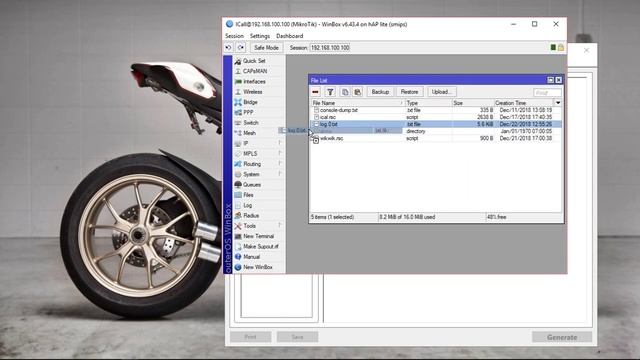Screen dimensions: 640x360
Task: Open Switch in the sidebar
Action: pos(251,123)
